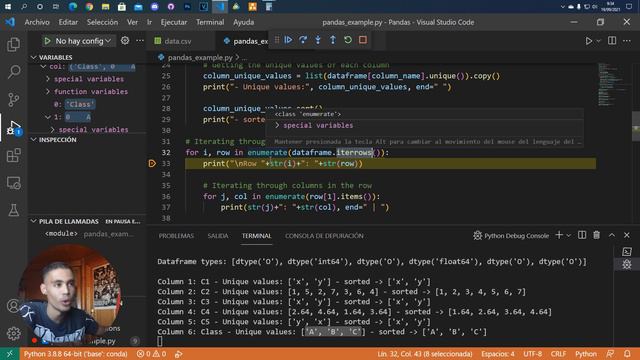The image size is (640, 360).
Task: Click the editor minimap preview
Action: click(x=612, y=84)
